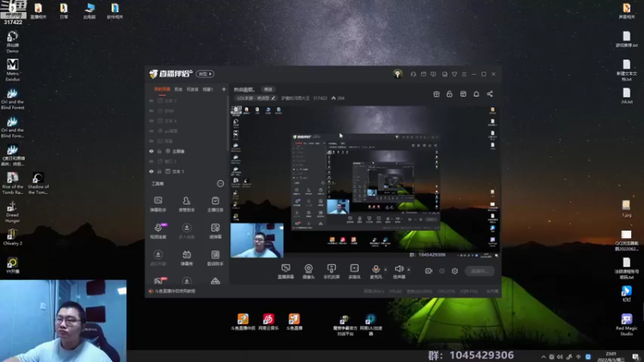This screenshot has height=362, width=644.
Task: Open the 读弹幕 tool
Action: (x=215, y=231)
